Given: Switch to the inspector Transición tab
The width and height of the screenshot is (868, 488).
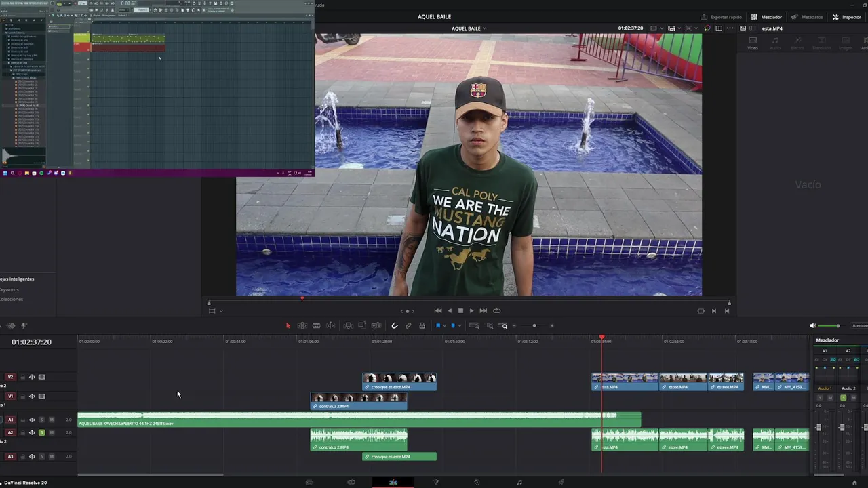Looking at the screenshot, I should pos(821,43).
